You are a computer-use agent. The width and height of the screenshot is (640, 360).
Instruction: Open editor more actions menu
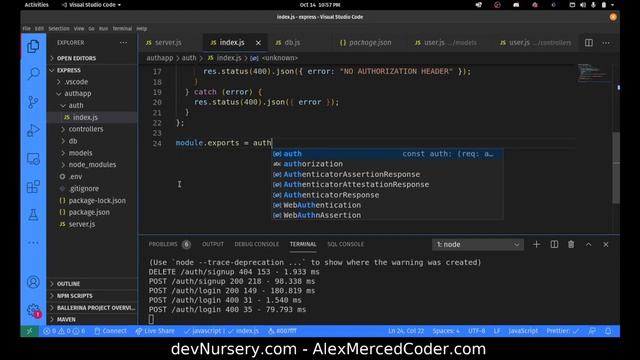click(x=606, y=42)
